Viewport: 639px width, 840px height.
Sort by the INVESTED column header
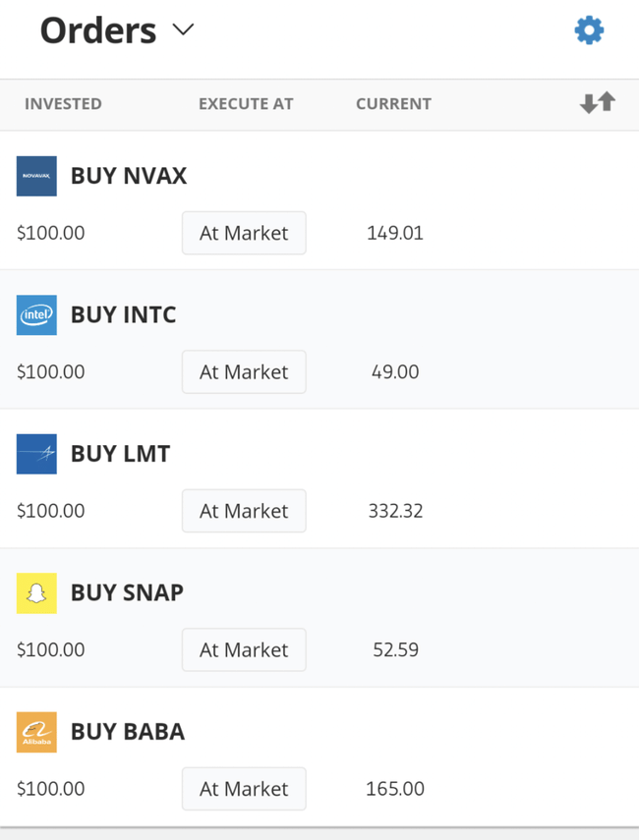tap(63, 104)
